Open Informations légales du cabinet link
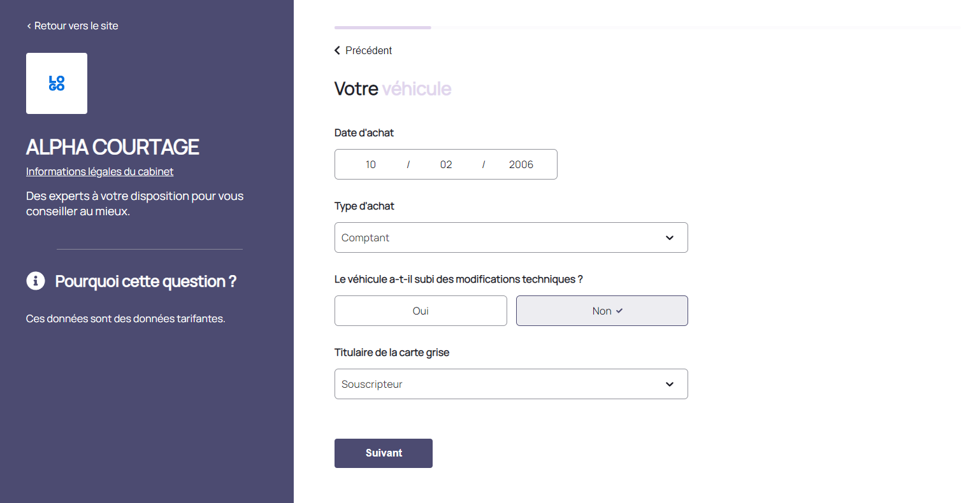Screen dimensions: 980x503 [99, 171]
